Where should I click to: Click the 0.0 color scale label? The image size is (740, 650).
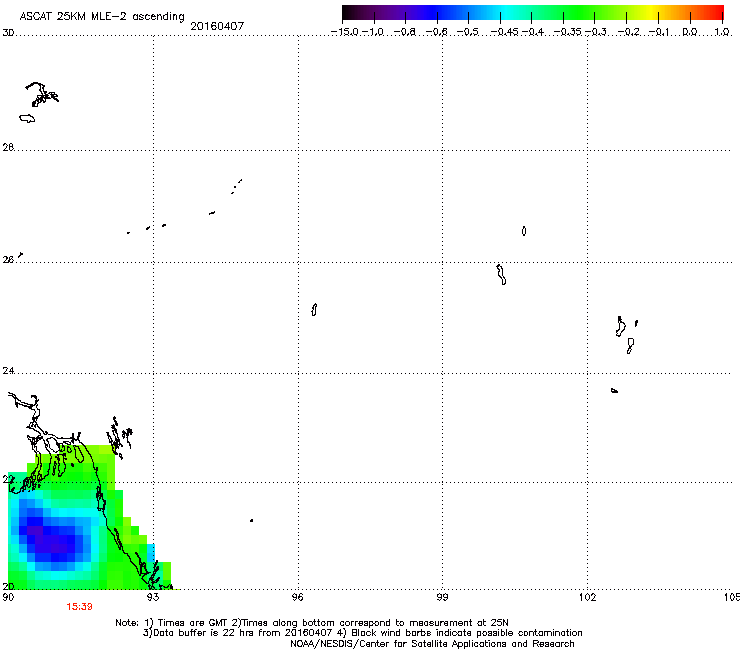click(690, 32)
